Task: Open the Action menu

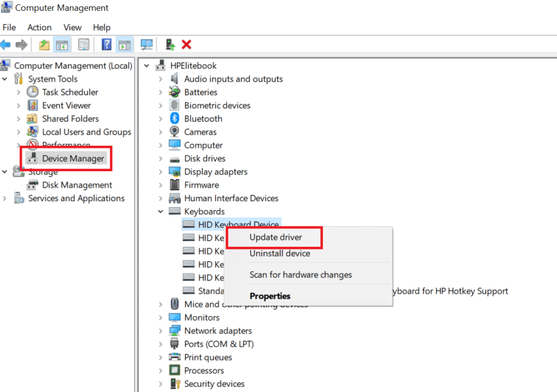Action: [x=39, y=27]
